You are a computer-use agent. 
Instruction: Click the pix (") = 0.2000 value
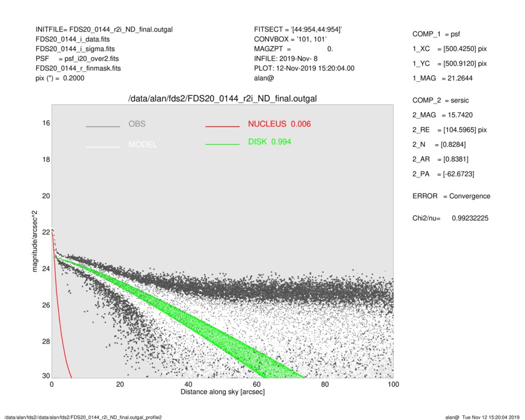60,78
